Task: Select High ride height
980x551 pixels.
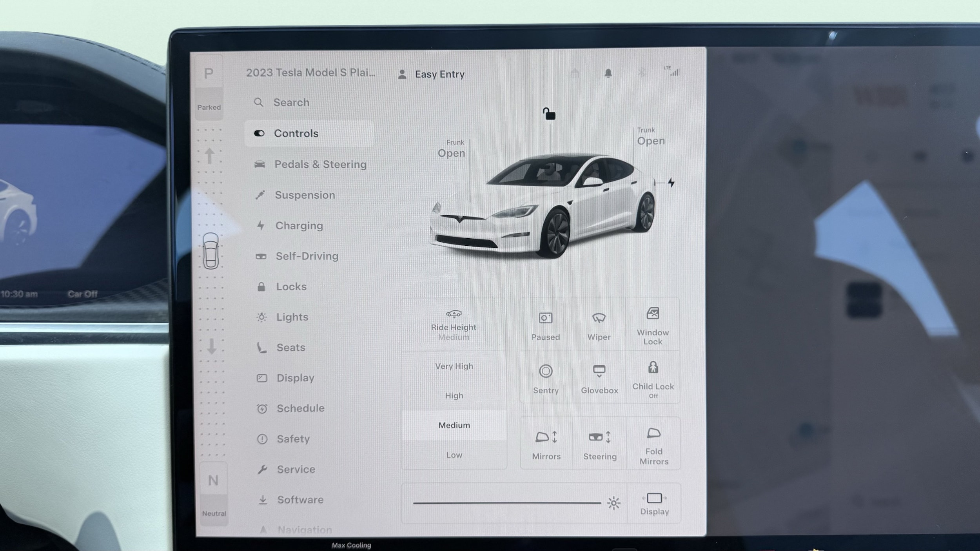Action: tap(454, 396)
